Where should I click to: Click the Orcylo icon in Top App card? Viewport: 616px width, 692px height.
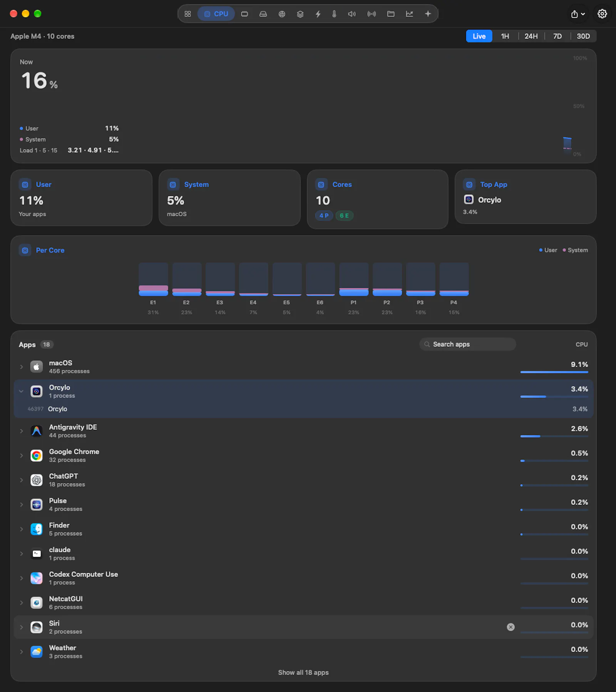469,199
